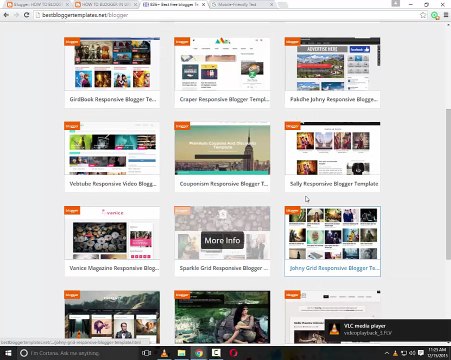Click the blogger badge on Vanice card
This screenshot has width=451, height=360.
pos(72,211)
